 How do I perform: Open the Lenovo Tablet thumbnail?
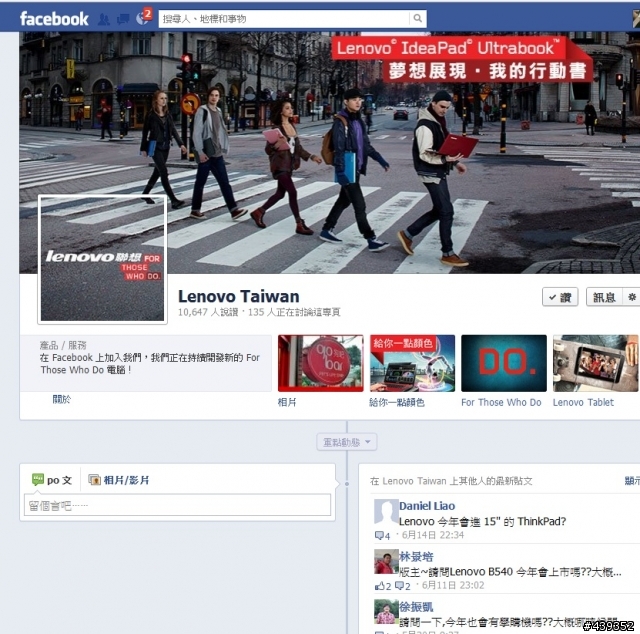click(595, 363)
